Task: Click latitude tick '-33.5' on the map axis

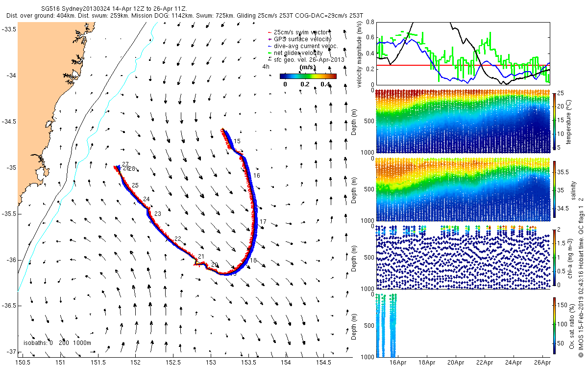Action: (8, 29)
